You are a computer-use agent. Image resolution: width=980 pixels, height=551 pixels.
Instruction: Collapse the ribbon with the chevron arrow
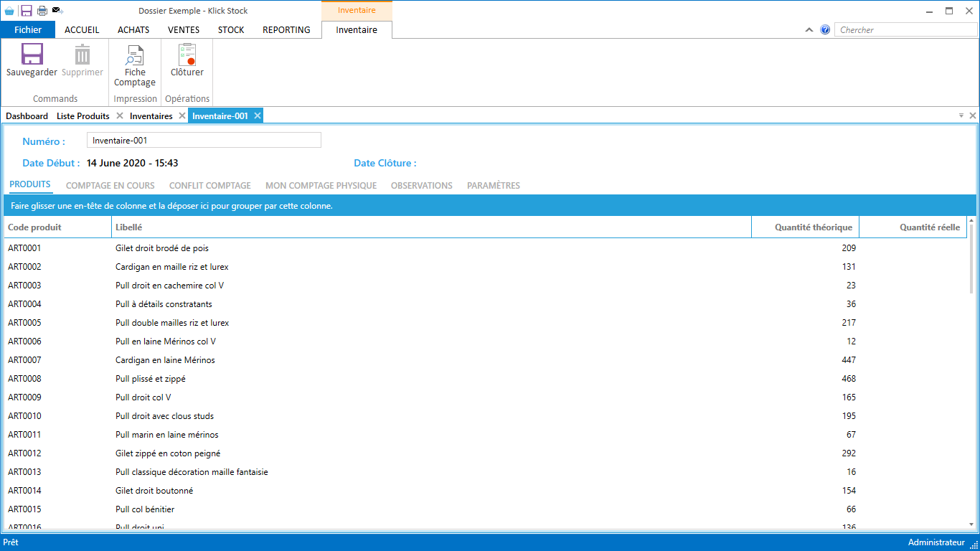tap(809, 30)
